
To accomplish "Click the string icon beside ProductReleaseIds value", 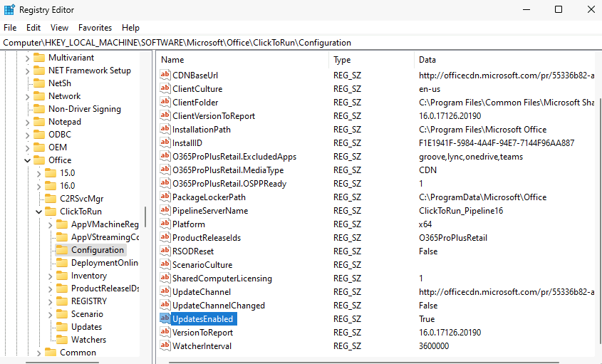I will 165,237.
